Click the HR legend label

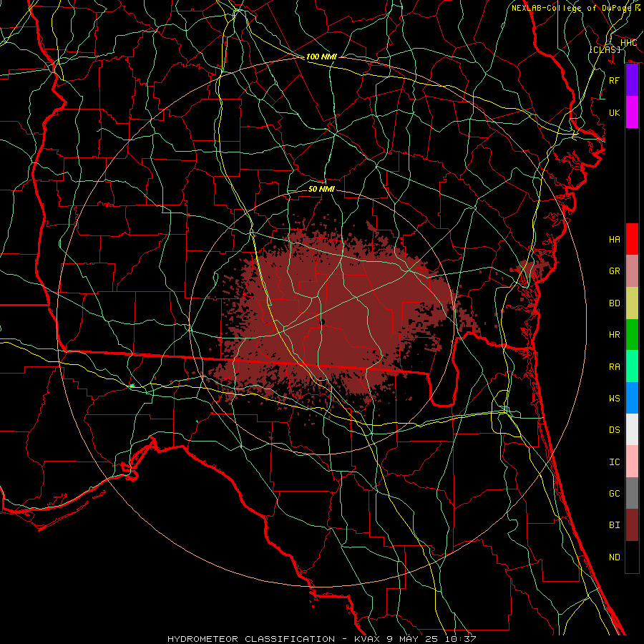[614, 335]
